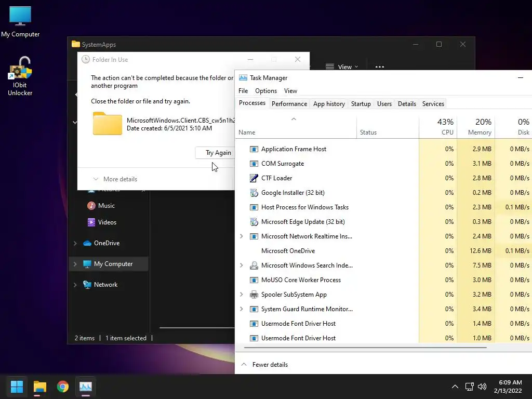
Task: Open File Explorer from the taskbar
Action: (39, 387)
